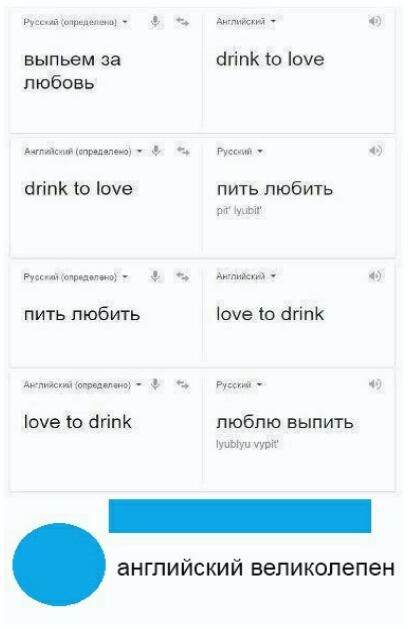
Task: Listen to the 'люблю выпить' translation output
Action: coord(375,384)
